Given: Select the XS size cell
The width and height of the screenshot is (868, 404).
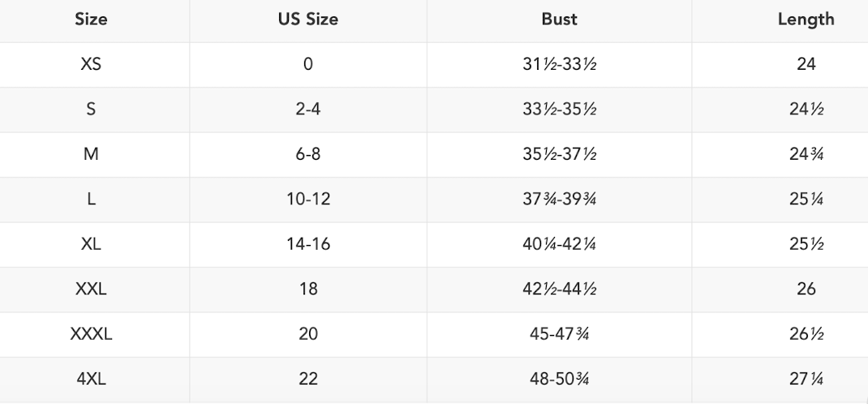Looking at the screenshot, I should tap(91, 65).
